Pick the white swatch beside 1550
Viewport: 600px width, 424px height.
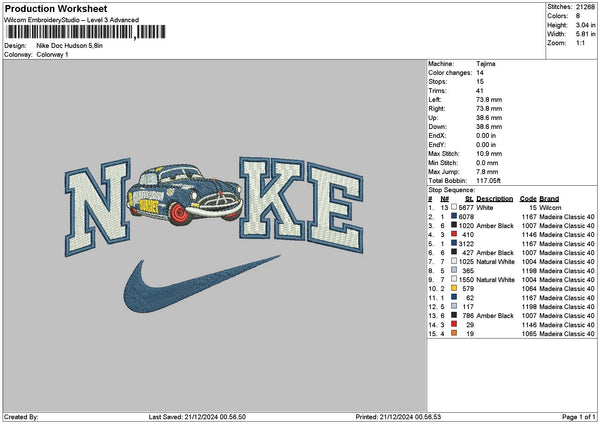tap(454, 279)
